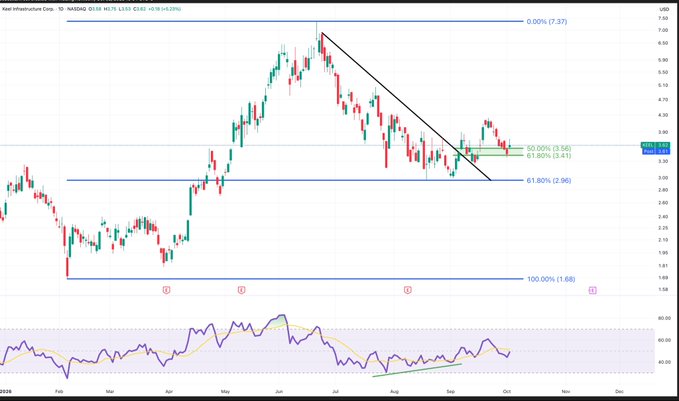679x401 pixels.
Task: Click the 5.10 price axis label
Action: [663, 85]
